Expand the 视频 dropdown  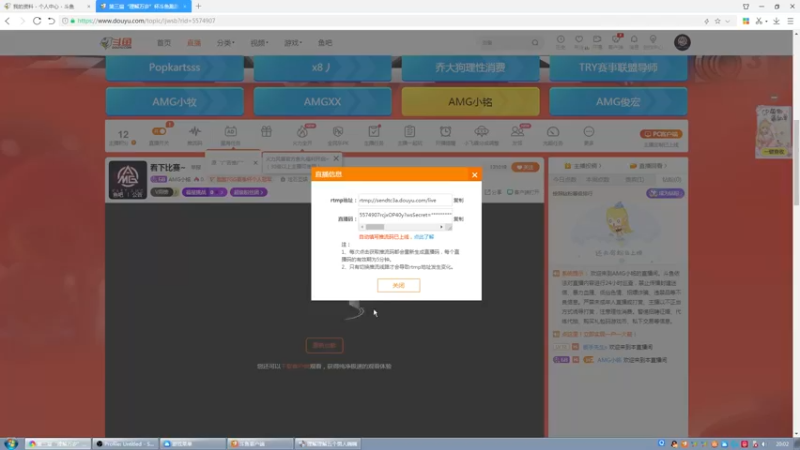point(259,43)
